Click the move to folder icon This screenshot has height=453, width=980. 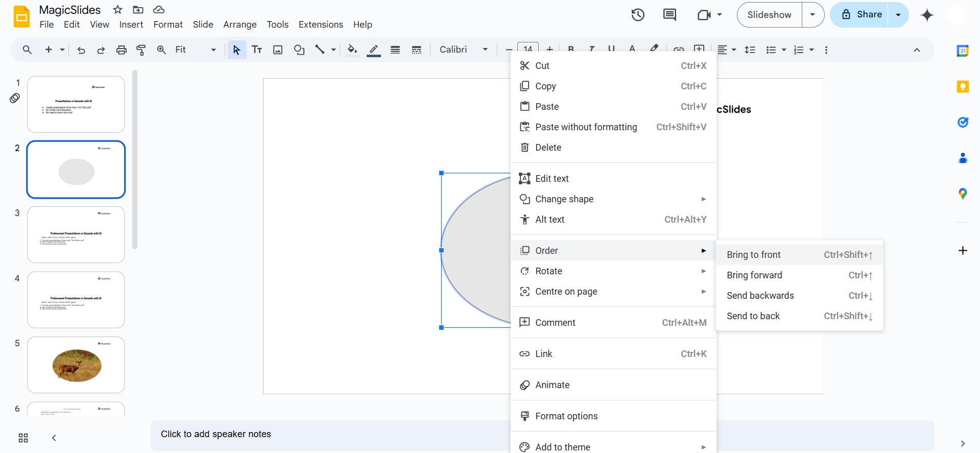click(x=138, y=10)
